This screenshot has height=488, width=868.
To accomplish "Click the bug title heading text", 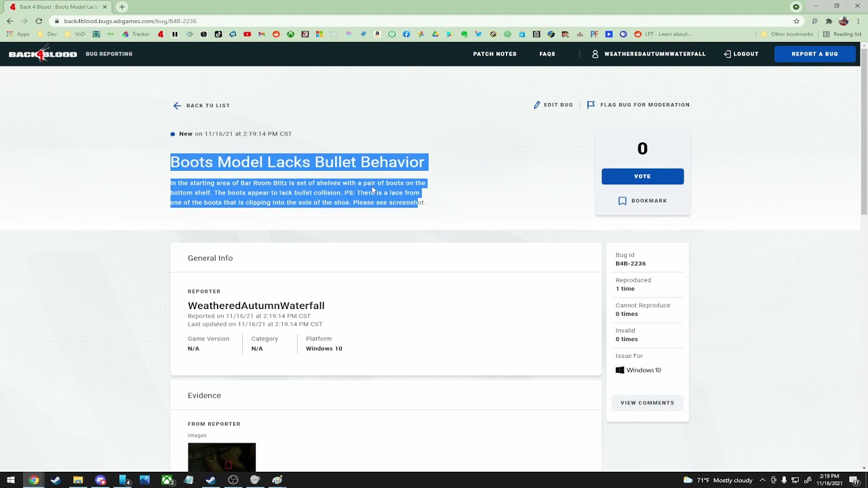I will (297, 162).
